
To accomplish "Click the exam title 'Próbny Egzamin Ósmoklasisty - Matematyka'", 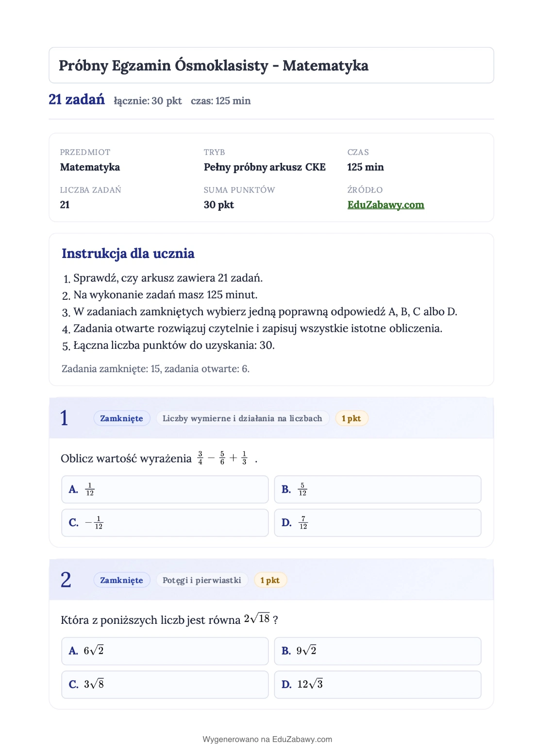I will tap(214, 66).
